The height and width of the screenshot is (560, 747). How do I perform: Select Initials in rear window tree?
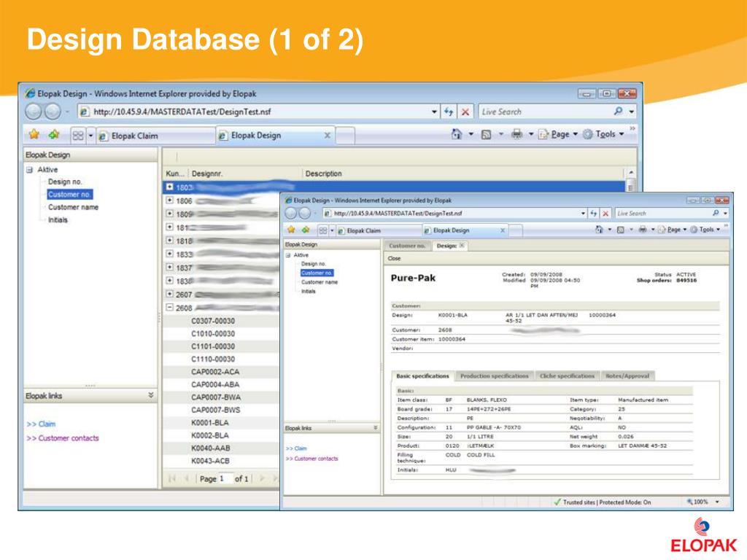pyautogui.click(x=58, y=220)
